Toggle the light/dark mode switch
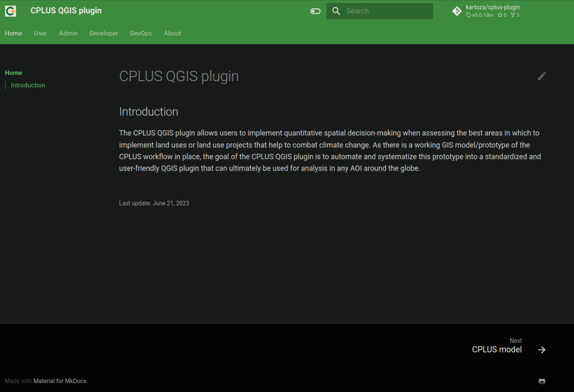574x392 pixels. 315,11
